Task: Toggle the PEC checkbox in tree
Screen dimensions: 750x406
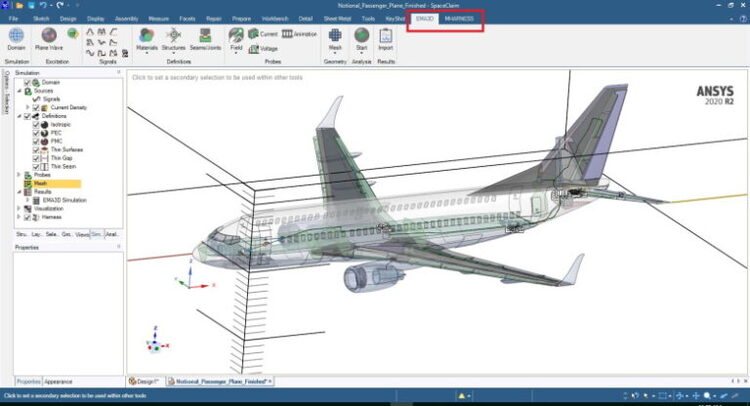Action: coord(37,133)
